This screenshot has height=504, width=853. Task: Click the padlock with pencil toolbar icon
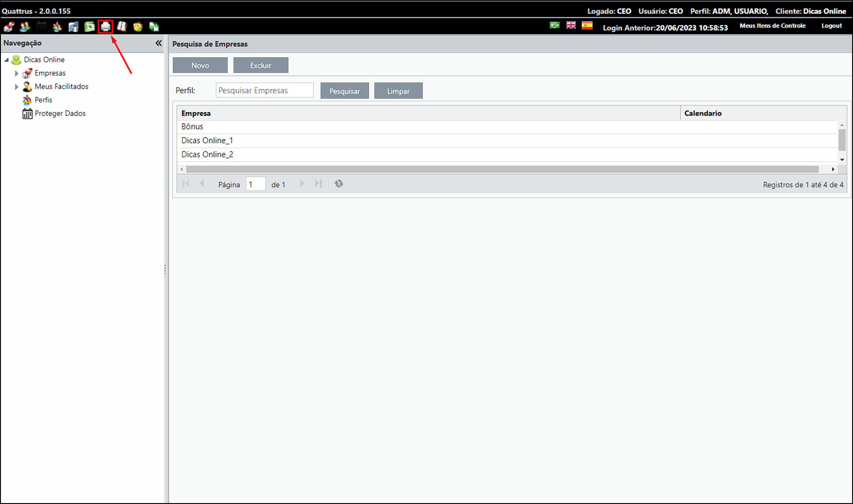coord(138,27)
